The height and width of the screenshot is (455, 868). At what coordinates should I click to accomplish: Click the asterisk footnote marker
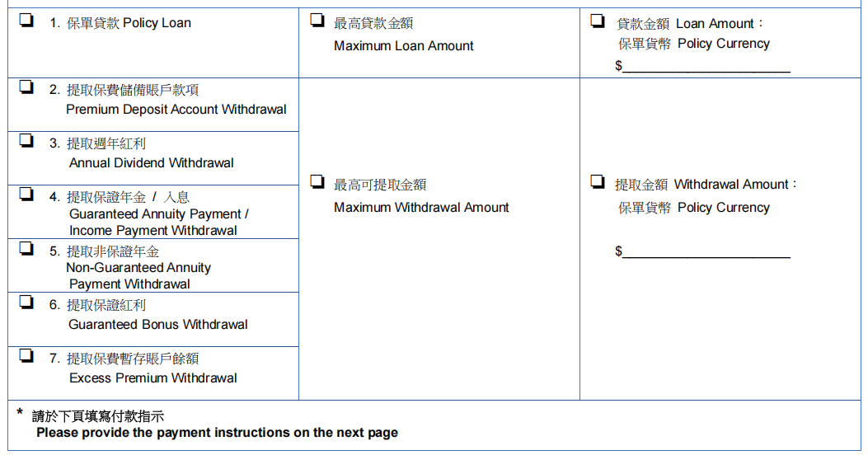tap(20, 413)
